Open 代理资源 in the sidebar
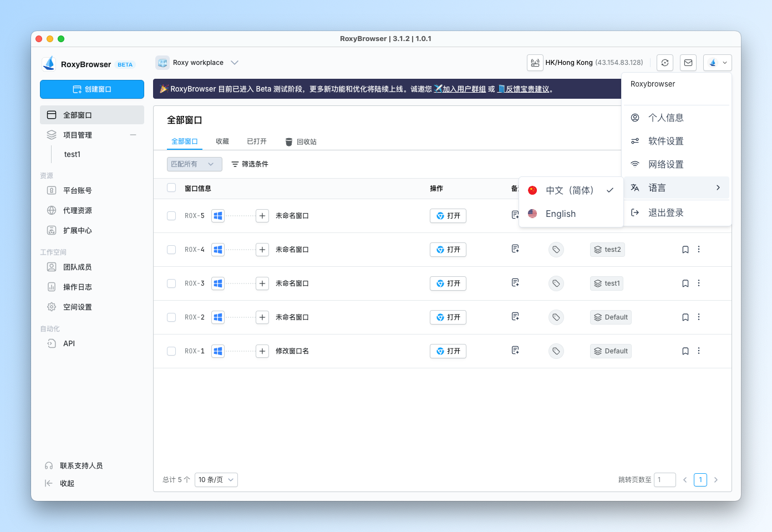Screen dimensions: 772x532 click(x=92, y=210)
